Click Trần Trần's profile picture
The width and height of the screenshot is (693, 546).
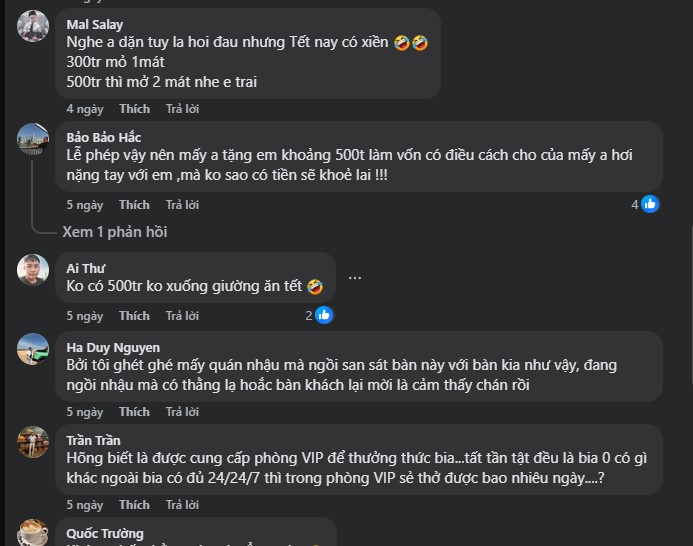pos(33,442)
